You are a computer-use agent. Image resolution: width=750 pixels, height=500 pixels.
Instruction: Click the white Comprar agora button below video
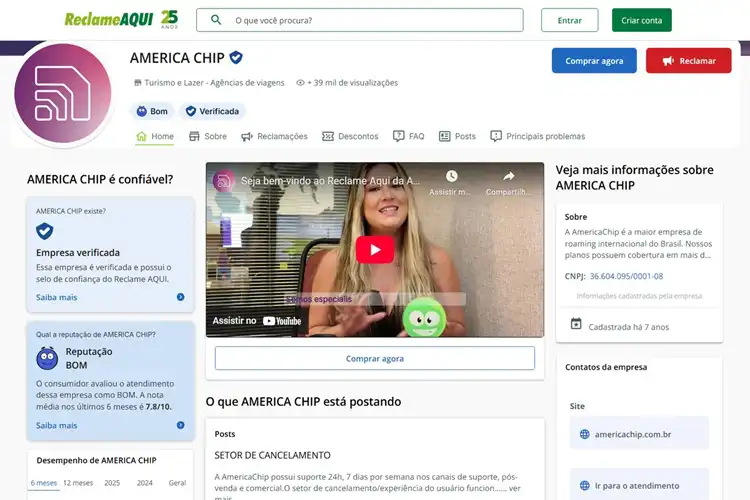(375, 358)
